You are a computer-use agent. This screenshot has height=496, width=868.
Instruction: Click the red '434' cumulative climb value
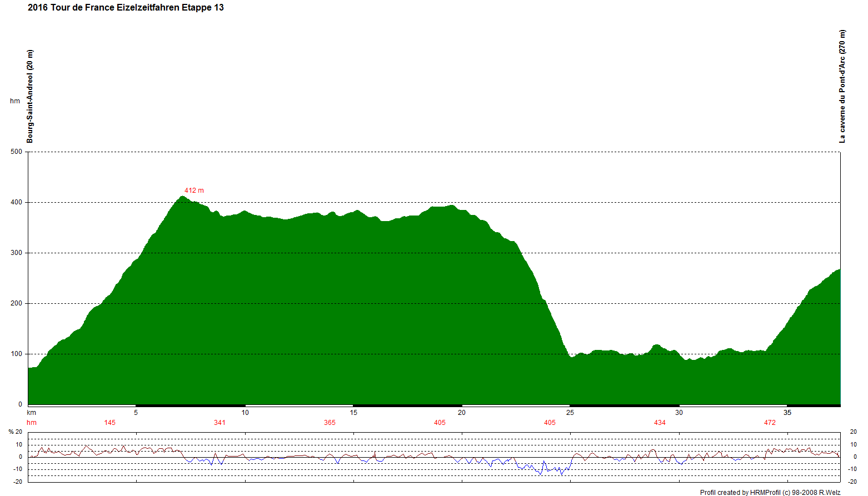660,423
